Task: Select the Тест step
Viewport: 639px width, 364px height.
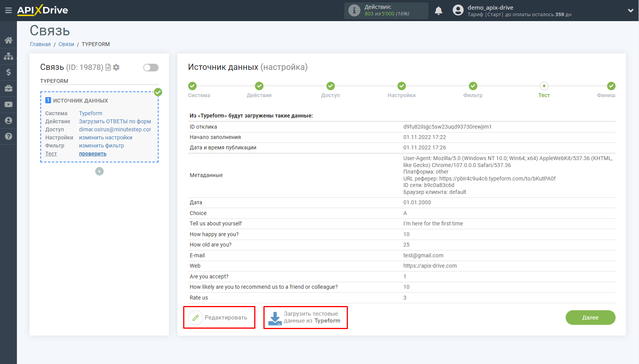Action: click(x=544, y=90)
